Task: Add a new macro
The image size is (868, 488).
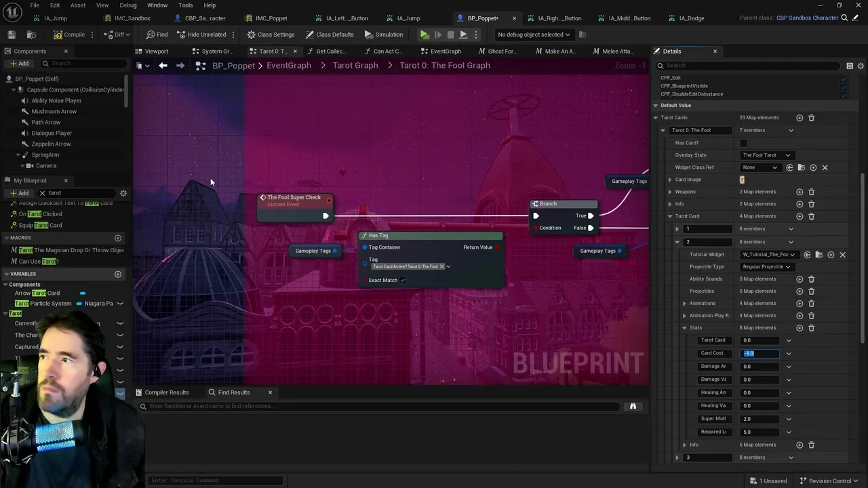Action: (x=118, y=238)
